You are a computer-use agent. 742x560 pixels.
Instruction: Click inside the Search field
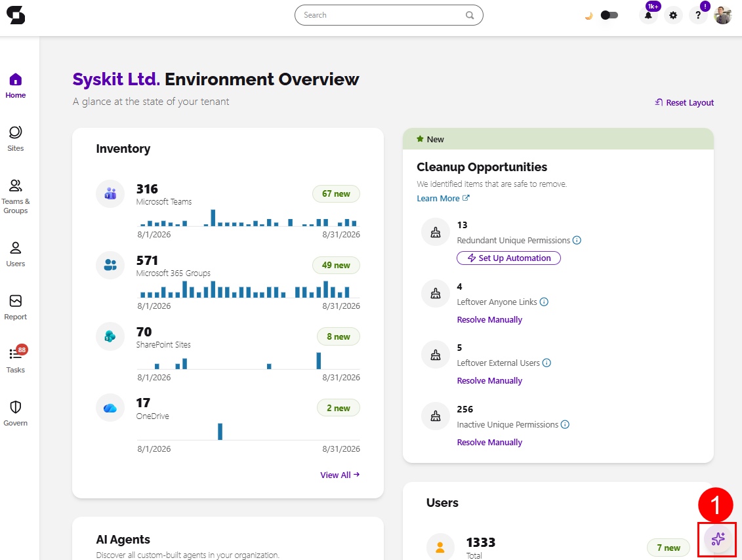(x=388, y=15)
